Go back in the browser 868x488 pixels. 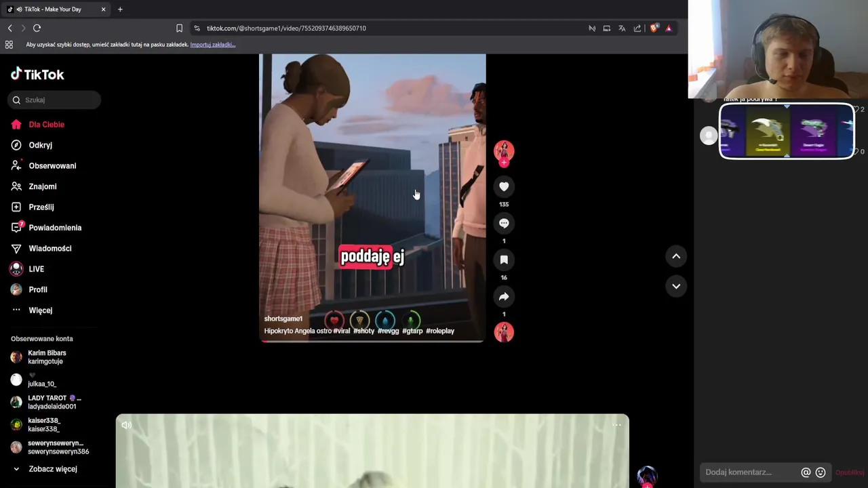[x=9, y=28]
